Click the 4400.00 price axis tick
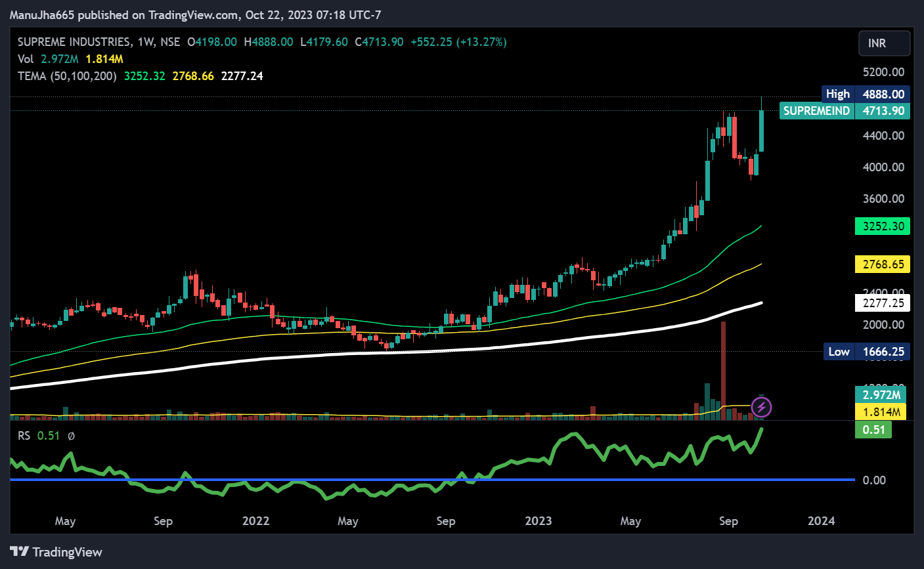 883,136
